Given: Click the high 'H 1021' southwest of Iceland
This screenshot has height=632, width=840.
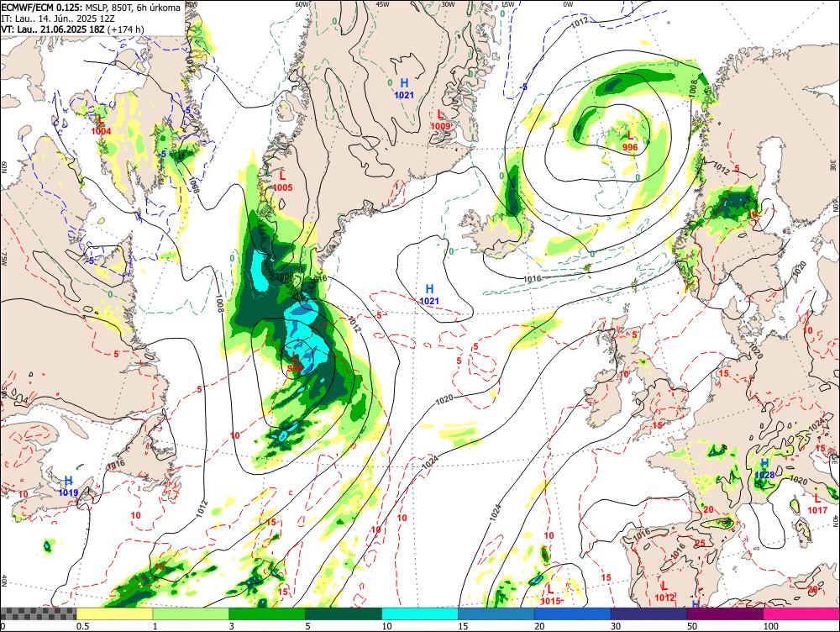Looking at the screenshot, I should tap(429, 295).
